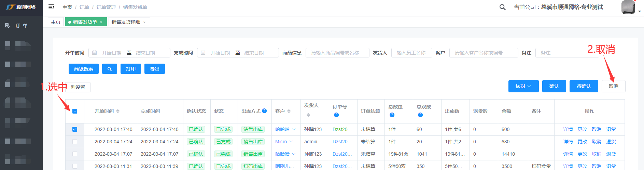The height and width of the screenshot is (170, 644).
Task: Click the white 取消 button above table
Action: (x=613, y=86)
